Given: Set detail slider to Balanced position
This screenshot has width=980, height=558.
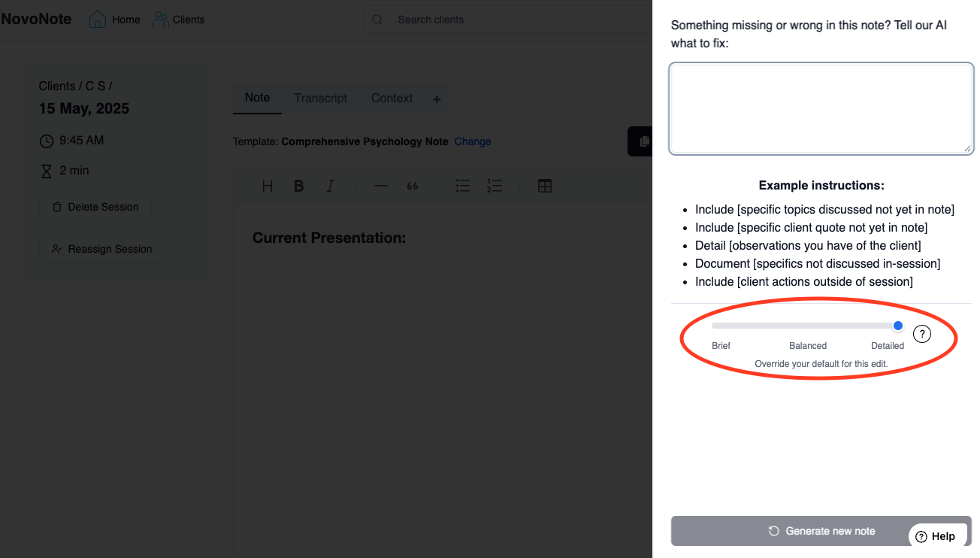Looking at the screenshot, I should (808, 326).
